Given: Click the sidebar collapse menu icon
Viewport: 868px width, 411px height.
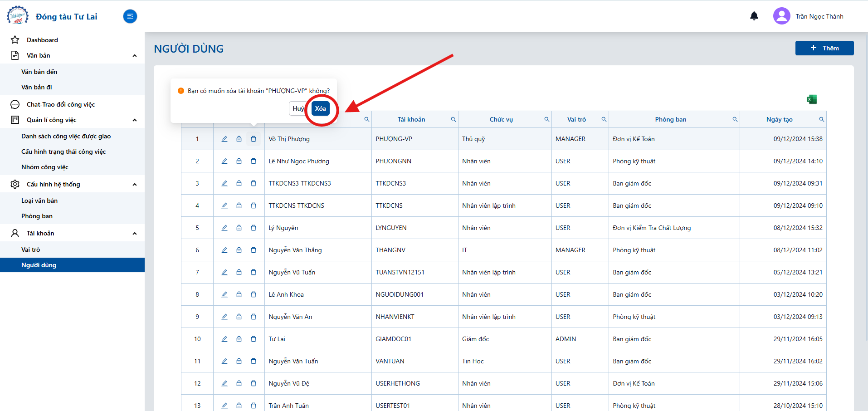Looking at the screenshot, I should (130, 16).
